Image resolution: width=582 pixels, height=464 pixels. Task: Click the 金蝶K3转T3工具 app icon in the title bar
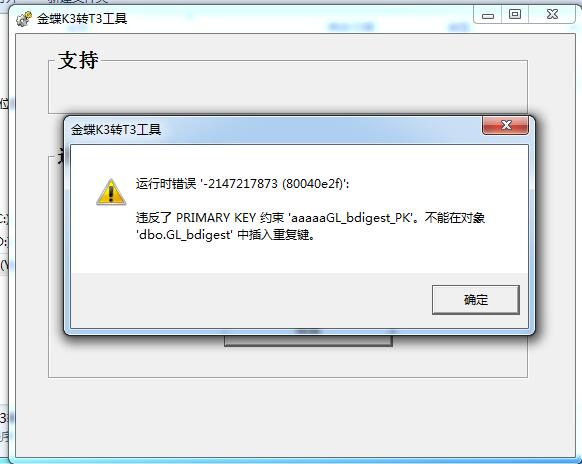pyautogui.click(x=24, y=19)
